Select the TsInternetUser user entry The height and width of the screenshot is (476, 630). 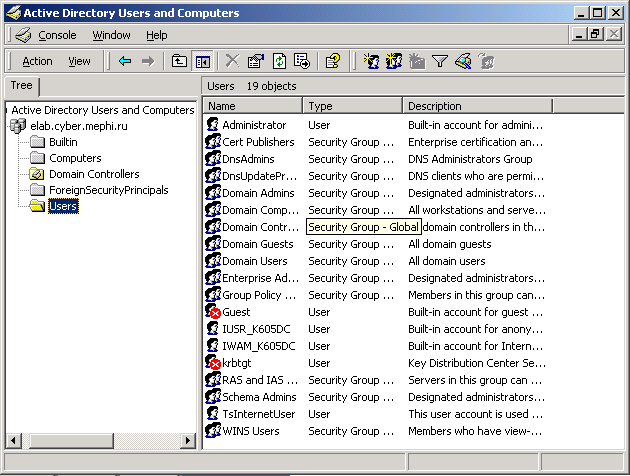pos(259,414)
